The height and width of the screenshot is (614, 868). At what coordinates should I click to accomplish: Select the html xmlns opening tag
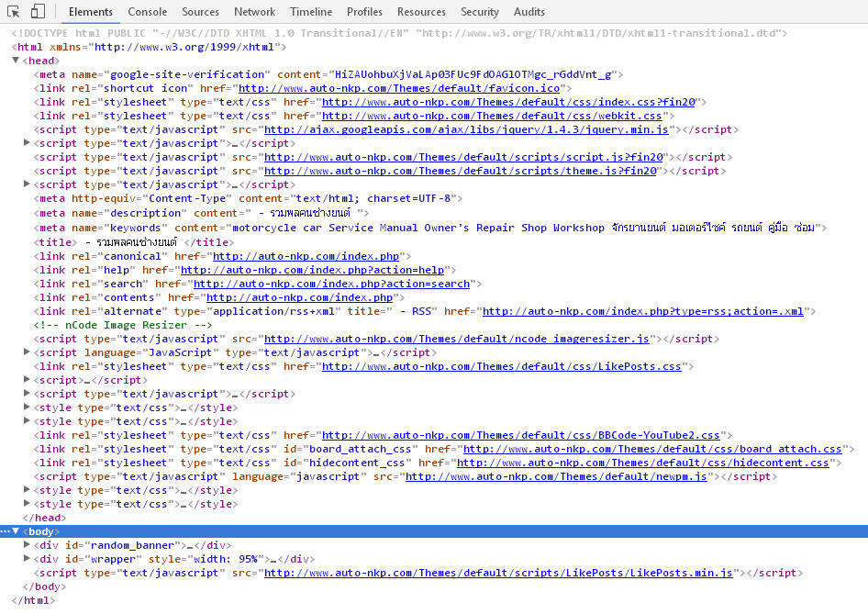click(x=149, y=47)
